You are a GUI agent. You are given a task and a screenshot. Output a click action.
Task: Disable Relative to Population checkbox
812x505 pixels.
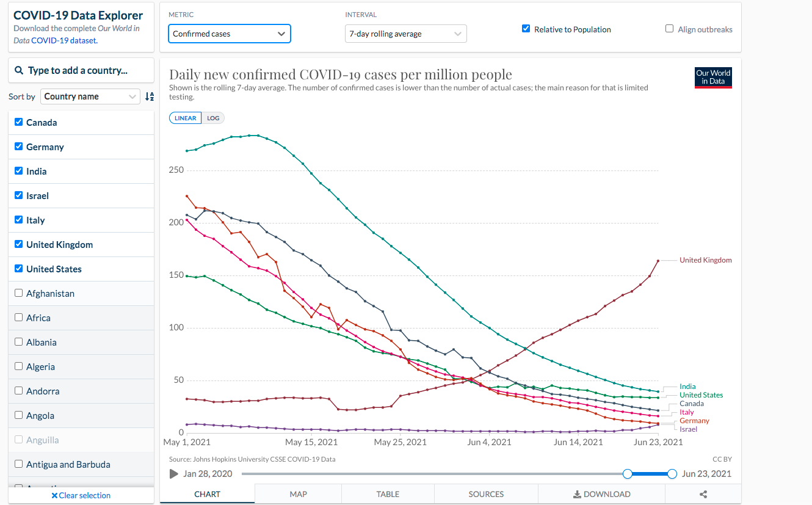[x=526, y=29]
